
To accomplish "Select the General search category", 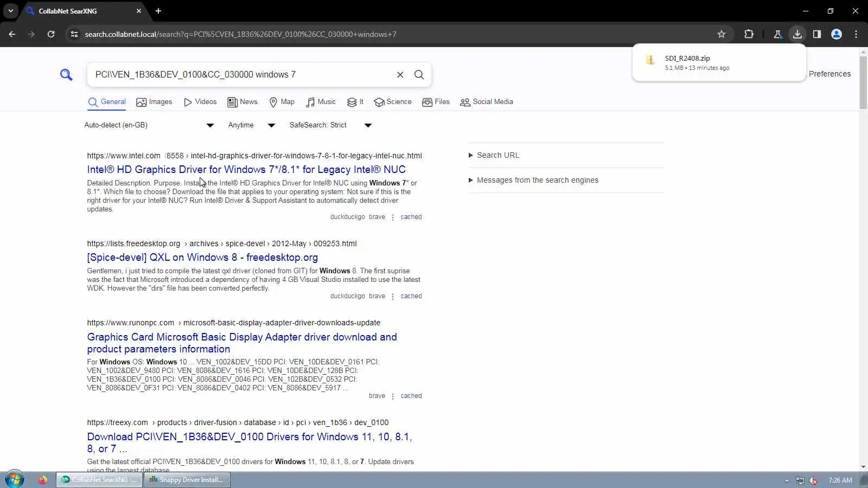I will click(x=106, y=102).
